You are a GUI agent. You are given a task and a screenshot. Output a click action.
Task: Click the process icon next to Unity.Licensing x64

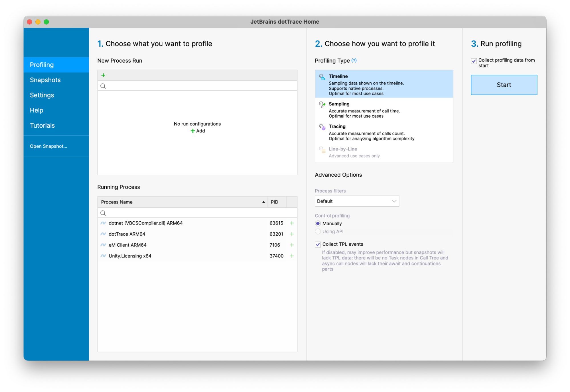(x=103, y=256)
